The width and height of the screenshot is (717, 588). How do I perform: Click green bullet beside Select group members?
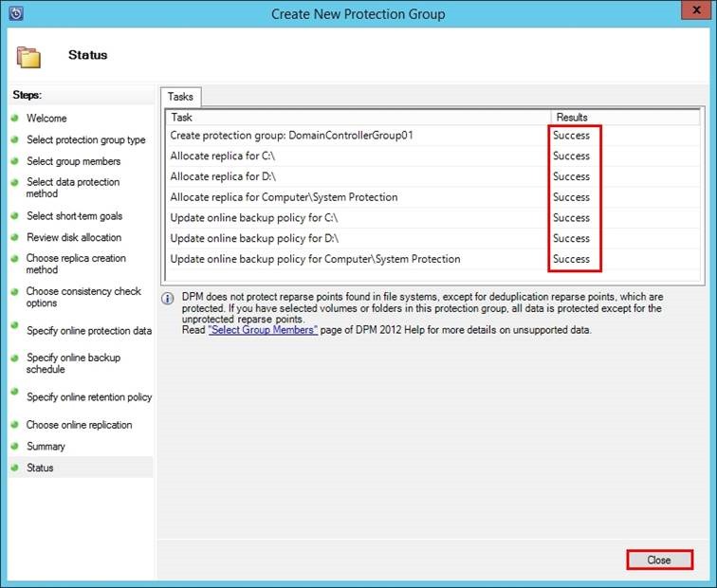(14, 161)
